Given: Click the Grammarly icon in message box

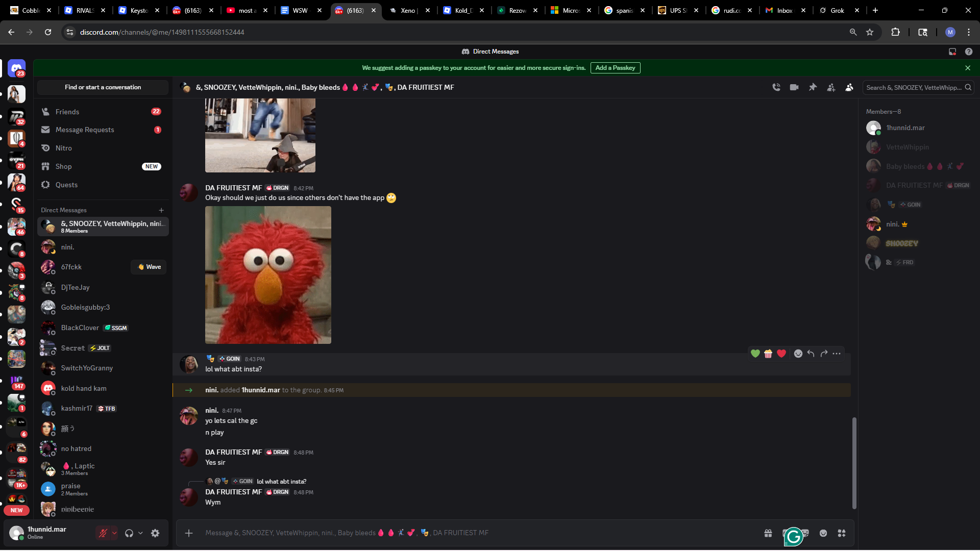Looking at the screenshot, I should (x=793, y=536).
